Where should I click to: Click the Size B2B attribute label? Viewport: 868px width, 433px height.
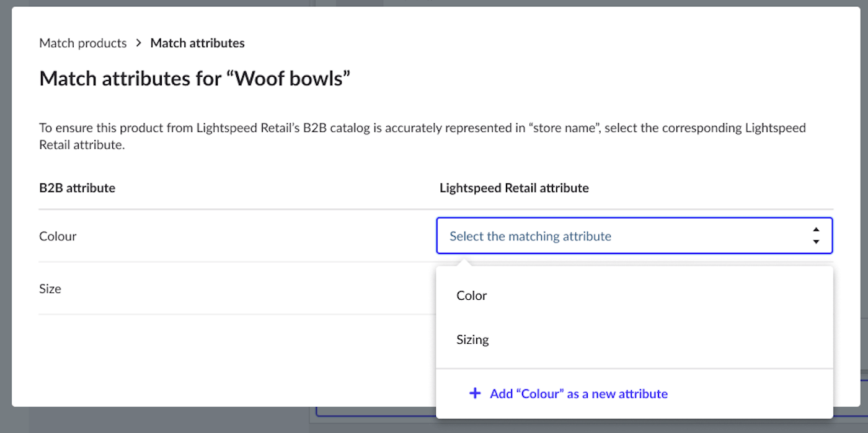50,289
